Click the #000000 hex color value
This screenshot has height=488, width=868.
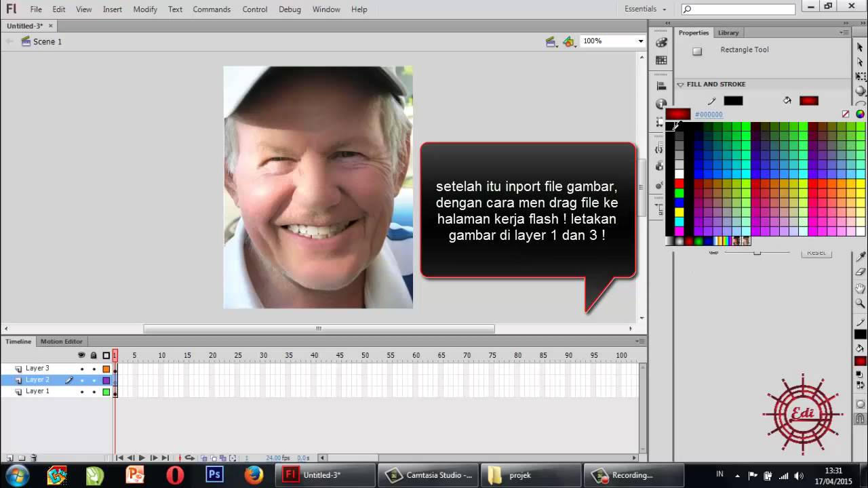click(x=709, y=115)
